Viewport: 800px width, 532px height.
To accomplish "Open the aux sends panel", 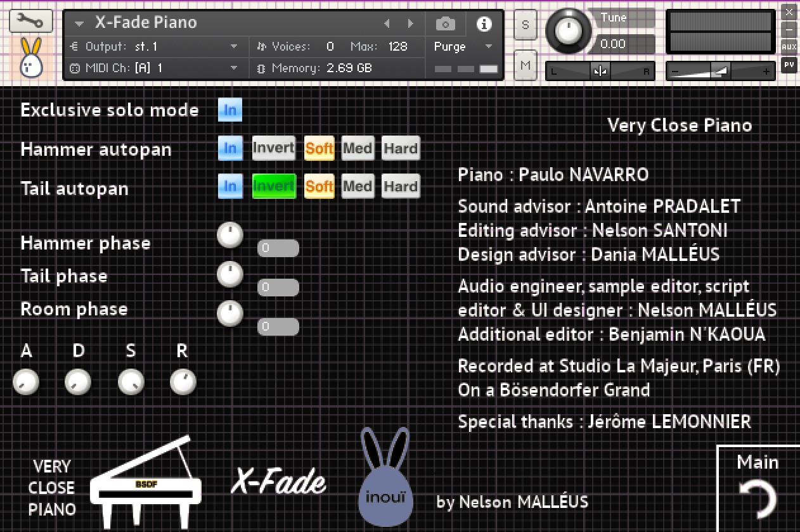I will [790, 46].
